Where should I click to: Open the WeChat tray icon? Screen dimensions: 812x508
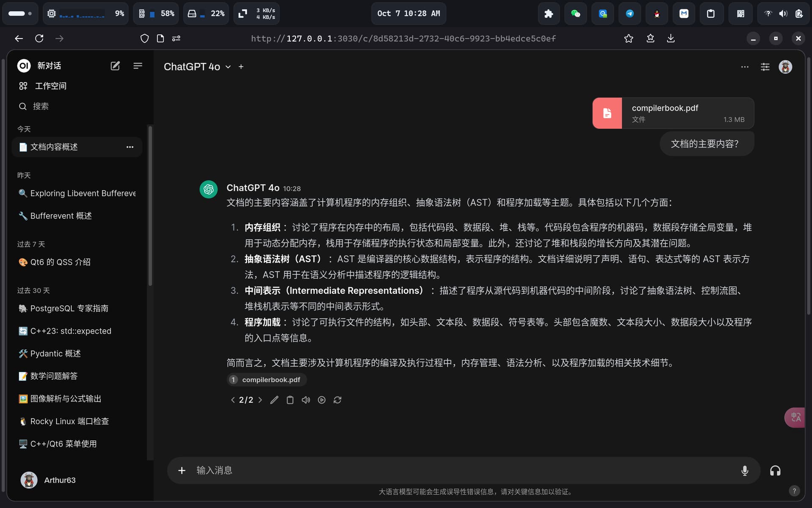(576, 14)
